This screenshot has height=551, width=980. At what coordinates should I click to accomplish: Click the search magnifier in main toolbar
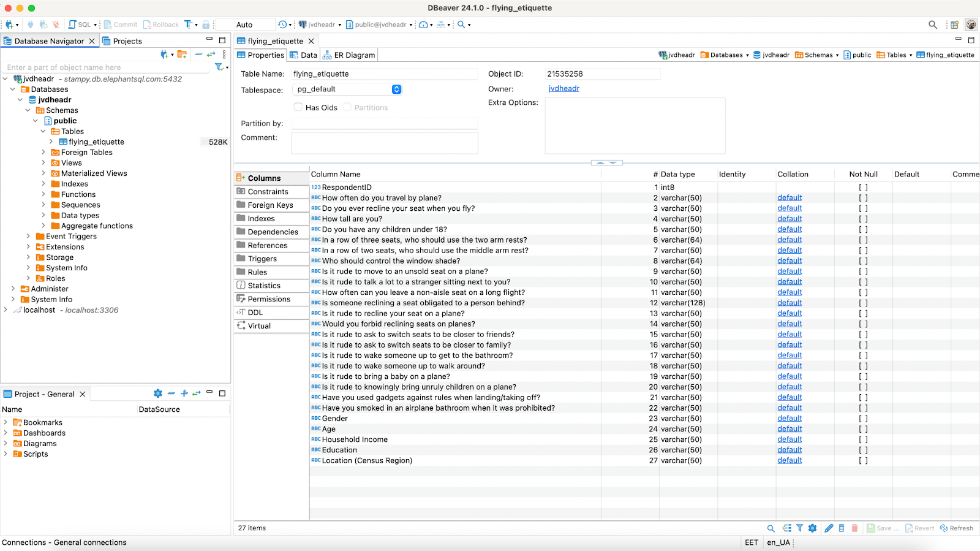(x=461, y=25)
